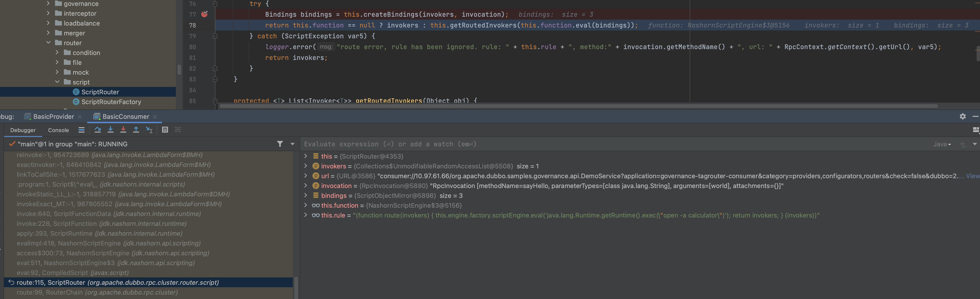
Task: Open the debug panel settings gear
Action: point(963,116)
